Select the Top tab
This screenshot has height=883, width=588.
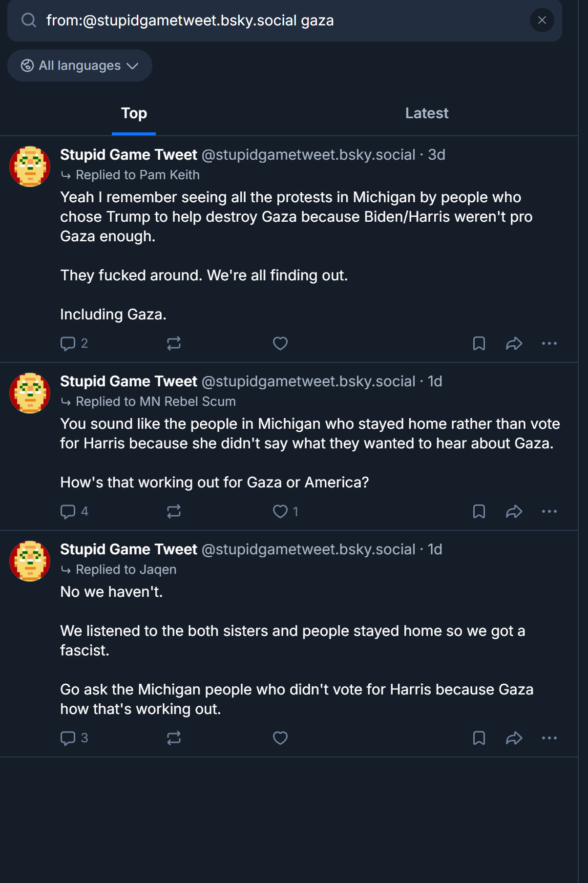[x=134, y=113]
